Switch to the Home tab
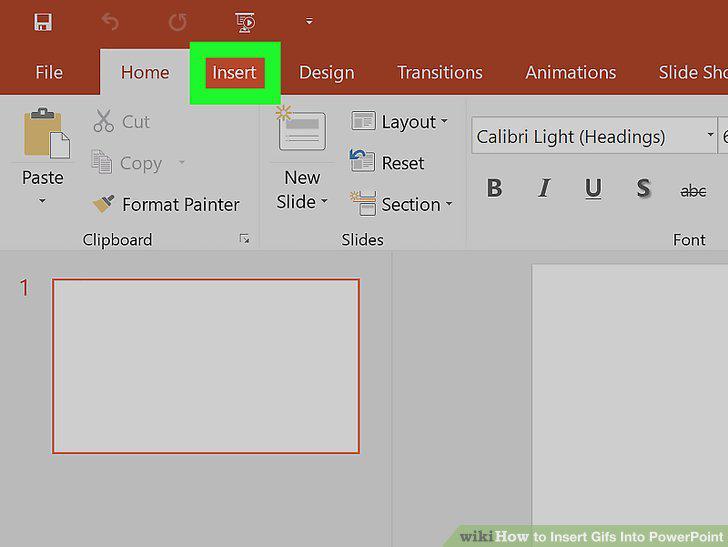The image size is (728, 547). [145, 72]
